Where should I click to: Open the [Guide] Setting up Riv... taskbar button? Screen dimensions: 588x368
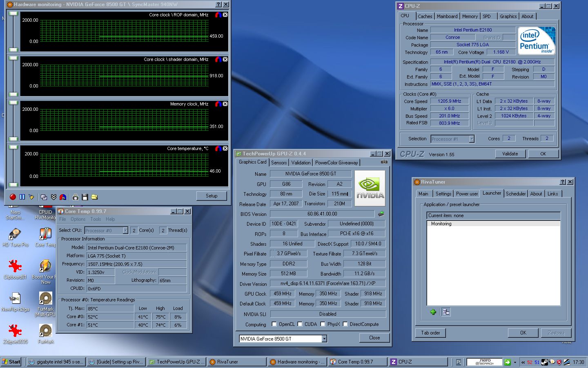(116, 362)
